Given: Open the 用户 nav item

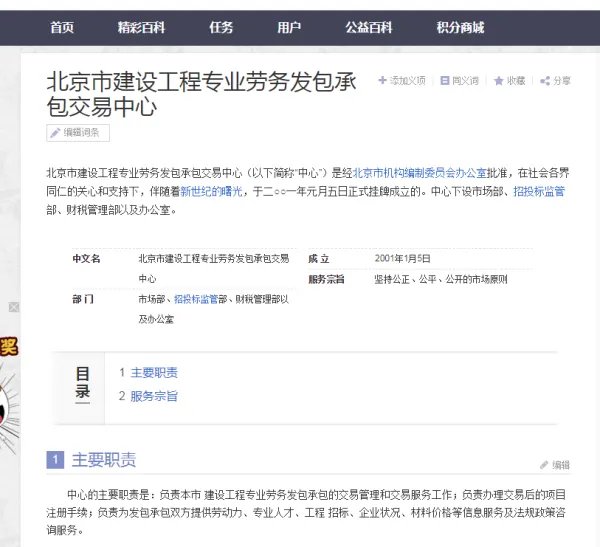Looking at the screenshot, I should (289, 28).
